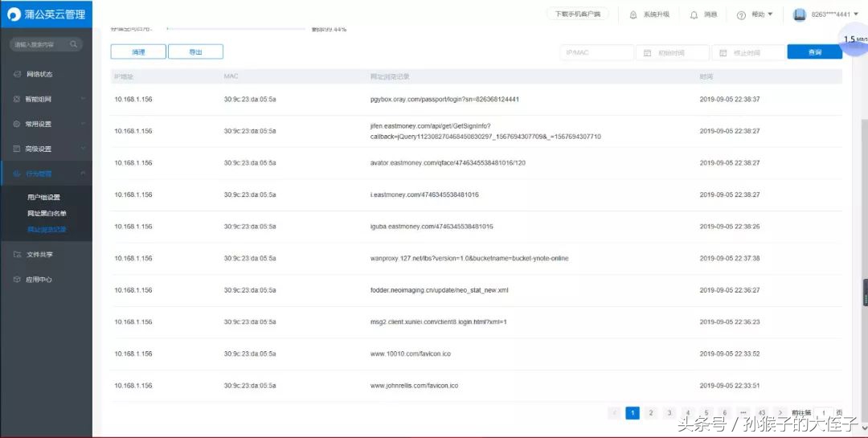Open the 帮助 dropdown arrow
The image size is (868, 438).
[x=770, y=14]
